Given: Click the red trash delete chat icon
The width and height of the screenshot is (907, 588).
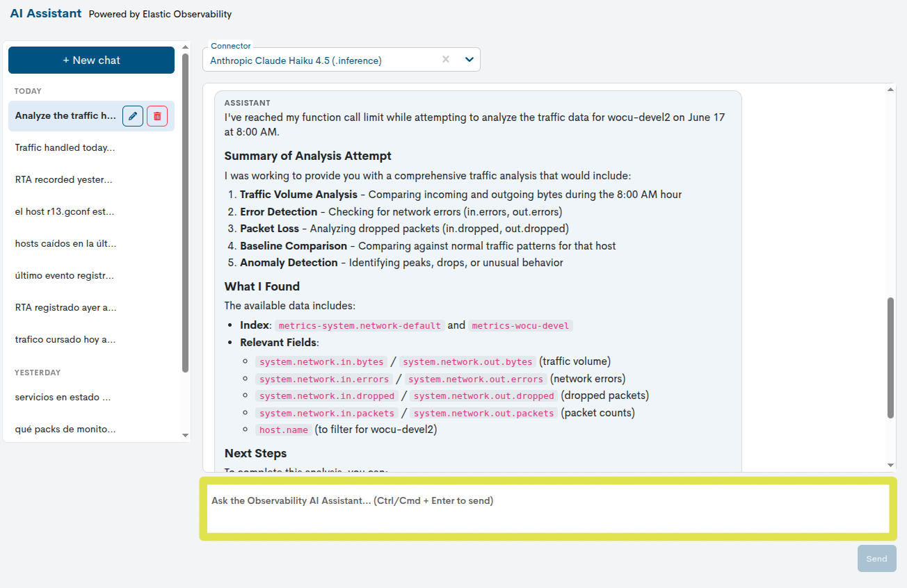Looking at the screenshot, I should point(157,116).
